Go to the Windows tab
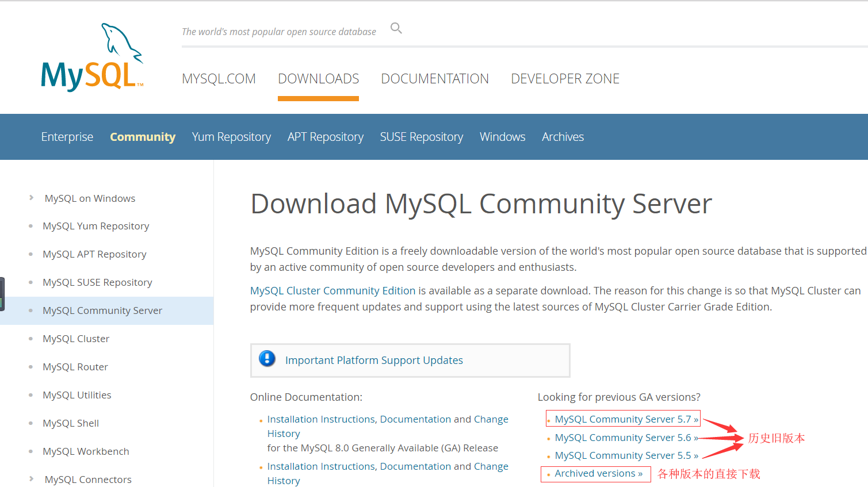Viewport: 868px width, 487px height. click(503, 137)
